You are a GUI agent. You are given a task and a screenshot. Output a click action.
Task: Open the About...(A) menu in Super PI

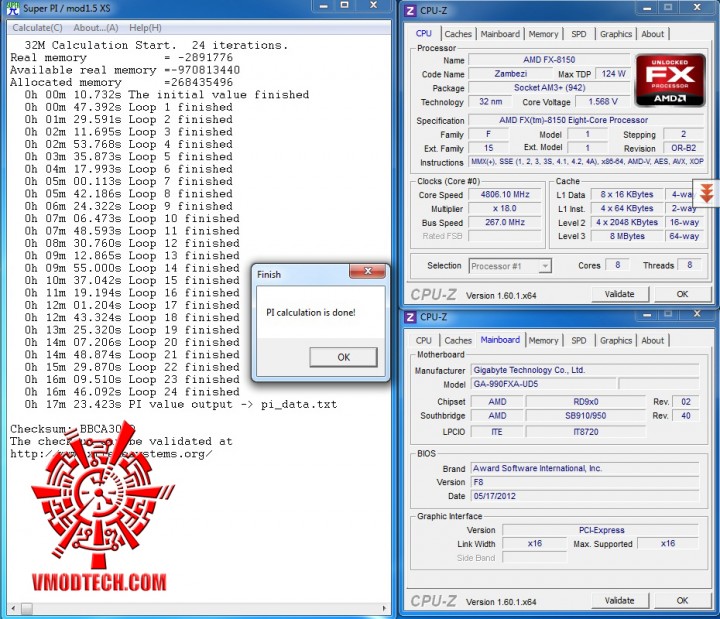pos(96,28)
